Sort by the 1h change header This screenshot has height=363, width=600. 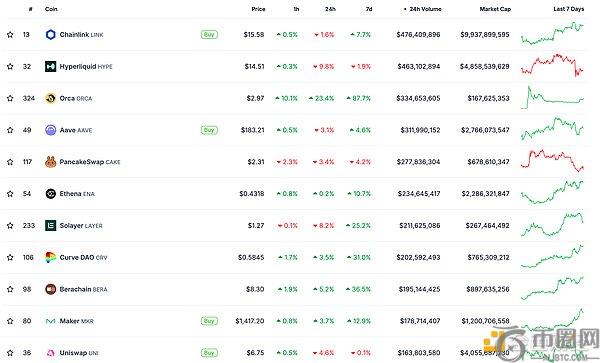click(x=296, y=9)
